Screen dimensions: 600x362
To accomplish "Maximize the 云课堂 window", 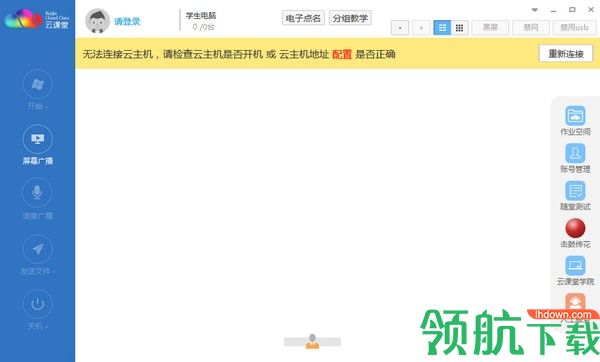I will [x=572, y=10].
